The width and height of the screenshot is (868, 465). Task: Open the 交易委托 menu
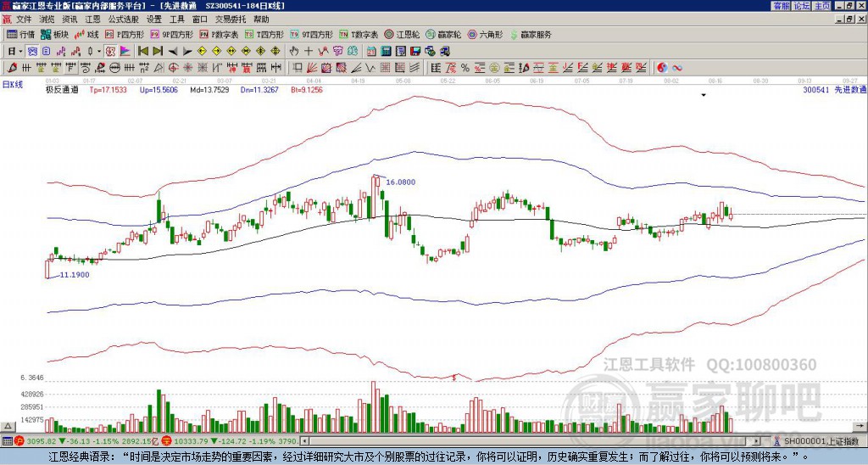click(x=231, y=20)
